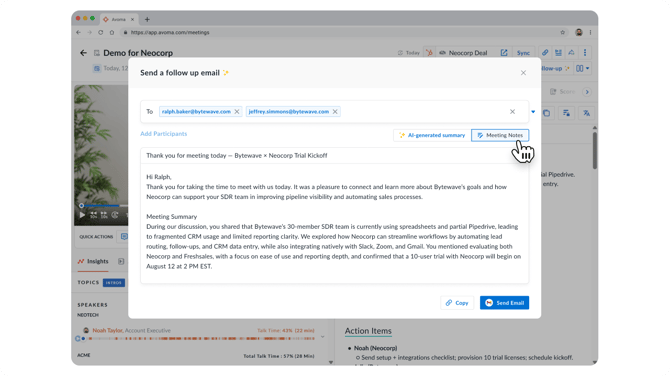
Task: Open the snippets/playlist icon
Action: [558, 53]
